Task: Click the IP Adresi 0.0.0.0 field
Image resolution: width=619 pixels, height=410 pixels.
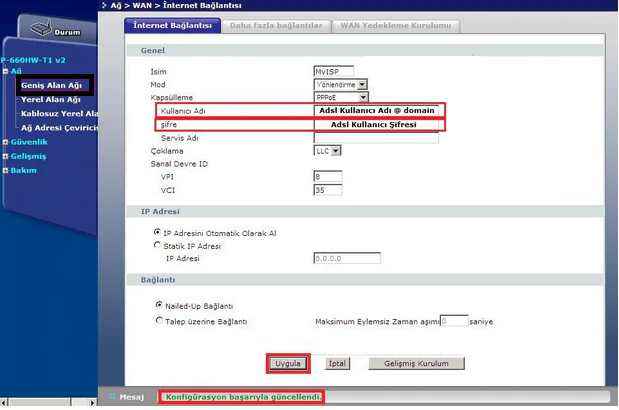Action: point(347,258)
